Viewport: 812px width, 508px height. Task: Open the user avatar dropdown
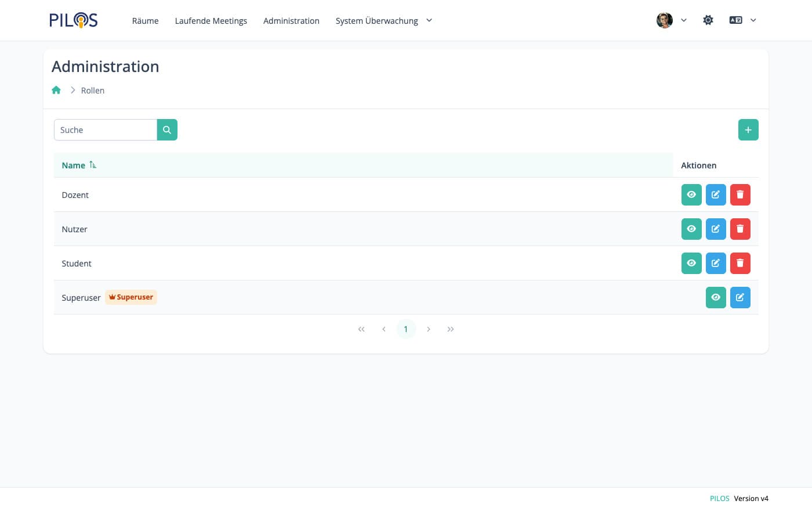tap(671, 20)
